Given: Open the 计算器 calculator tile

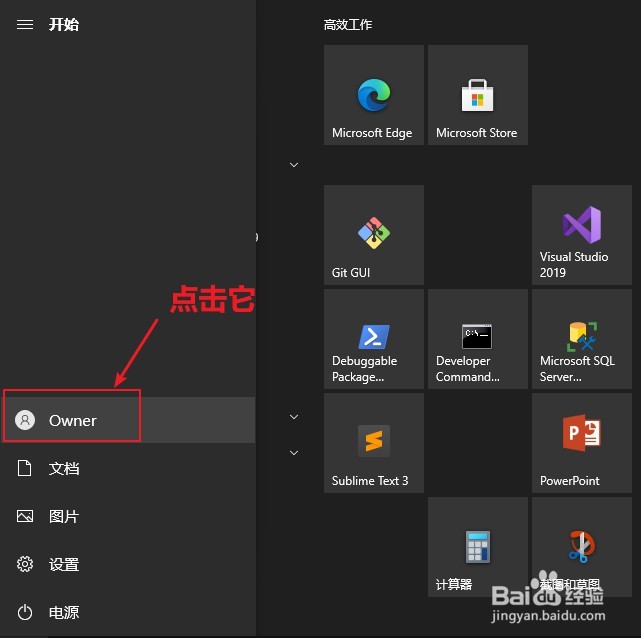Looking at the screenshot, I should pyautogui.click(x=477, y=547).
